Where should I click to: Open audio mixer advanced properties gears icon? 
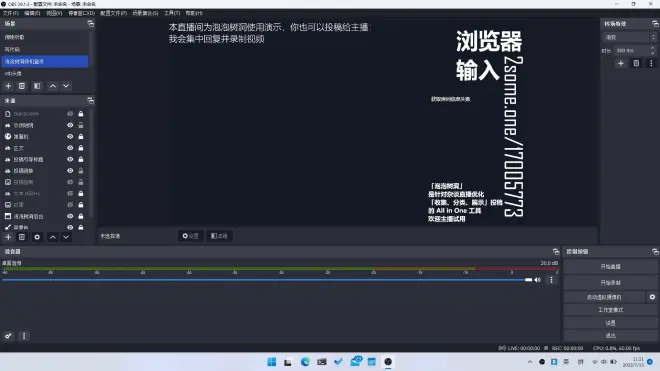(8, 336)
